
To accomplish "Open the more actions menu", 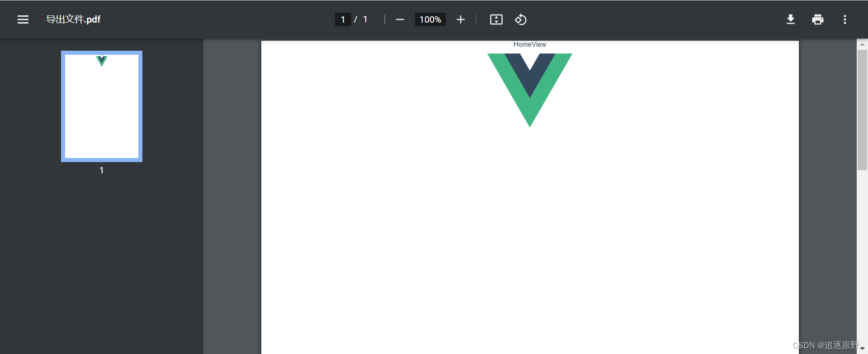I will (x=845, y=19).
